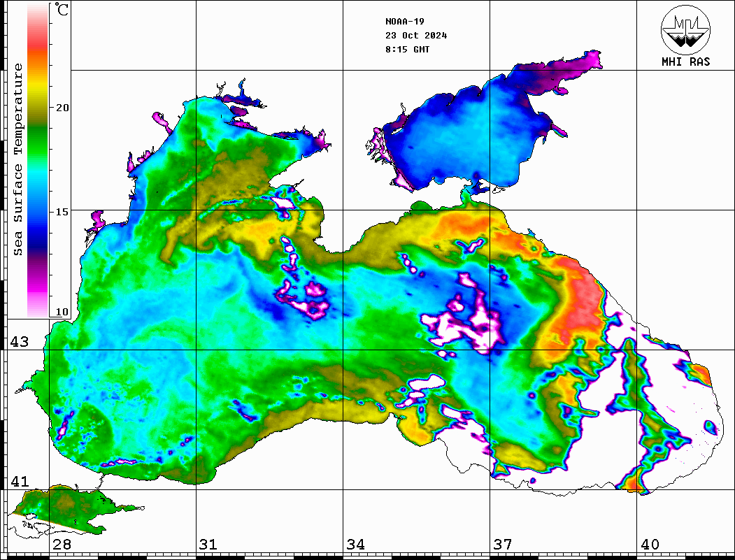The image size is (735, 560).
Task: Click the "NOAA-19" satellite label
Action: point(404,22)
